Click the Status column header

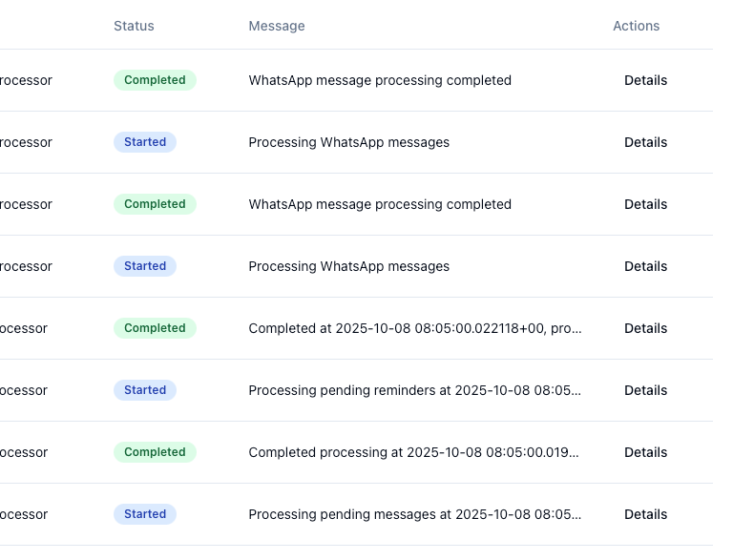(134, 26)
